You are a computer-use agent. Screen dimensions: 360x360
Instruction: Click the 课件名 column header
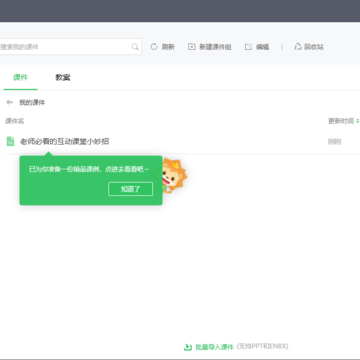(x=15, y=121)
